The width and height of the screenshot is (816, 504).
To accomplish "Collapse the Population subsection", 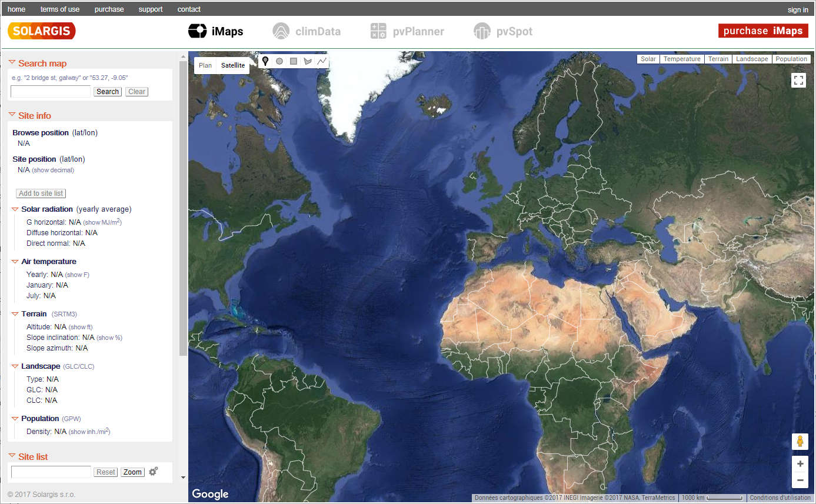I will point(15,418).
